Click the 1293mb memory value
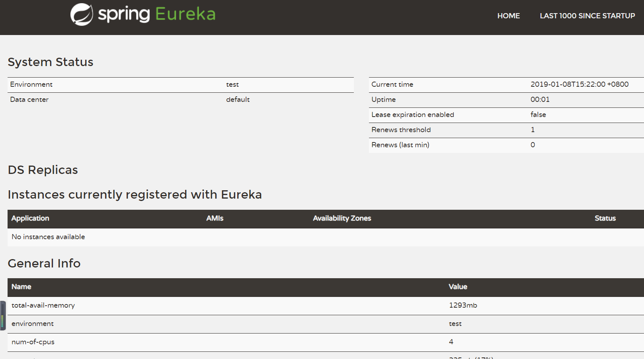 pos(463,305)
